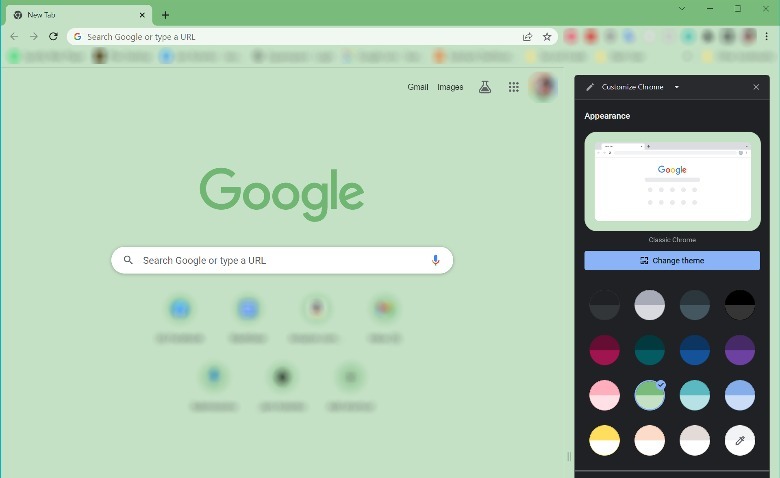The image size is (780, 478).
Task: Click the Google logo
Action: click(x=282, y=194)
